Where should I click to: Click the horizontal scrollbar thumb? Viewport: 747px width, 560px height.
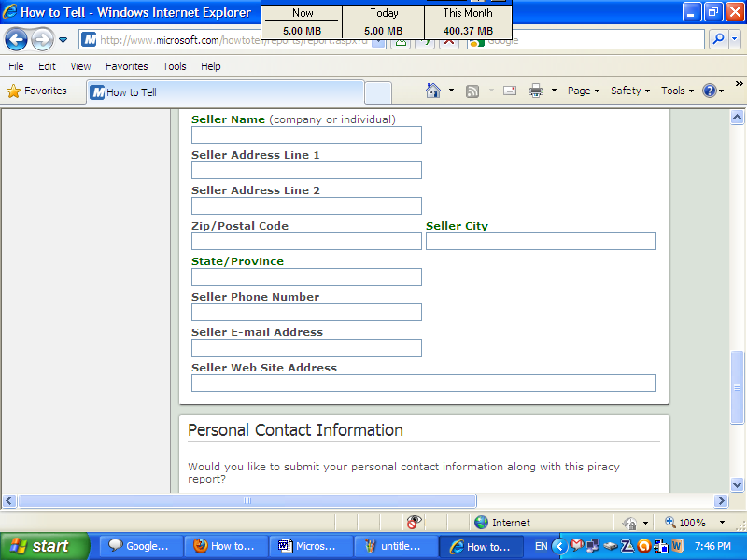tap(247, 500)
